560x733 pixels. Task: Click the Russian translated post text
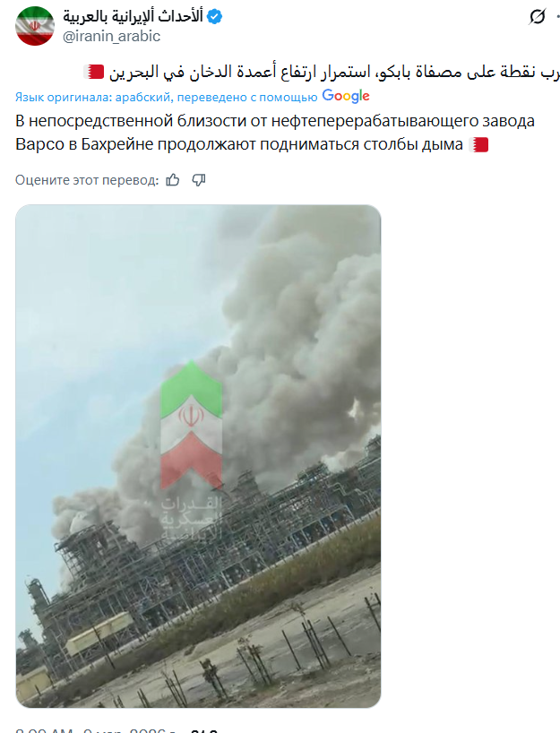[x=275, y=133]
